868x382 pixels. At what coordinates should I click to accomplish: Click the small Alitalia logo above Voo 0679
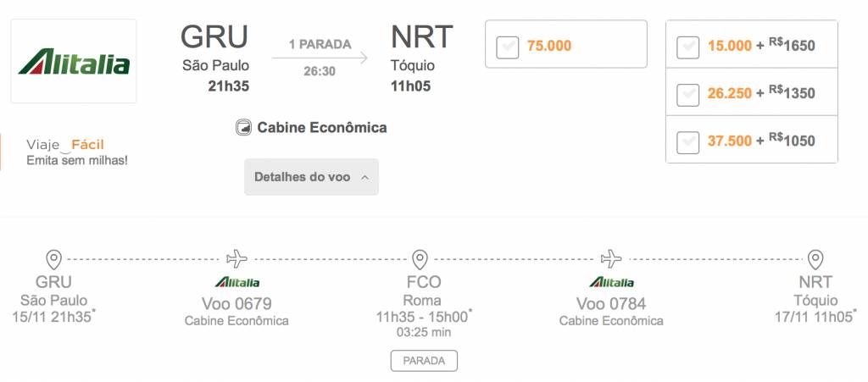[x=237, y=282]
